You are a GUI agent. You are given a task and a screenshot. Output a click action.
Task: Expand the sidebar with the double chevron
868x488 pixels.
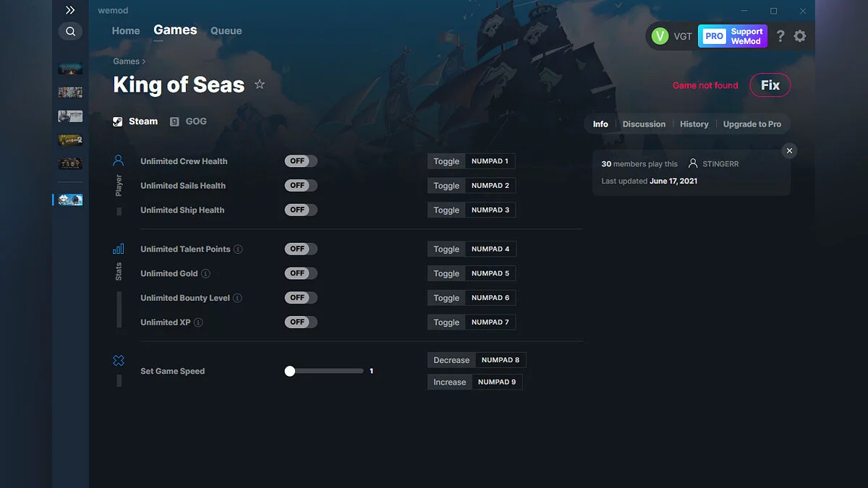coord(70,9)
